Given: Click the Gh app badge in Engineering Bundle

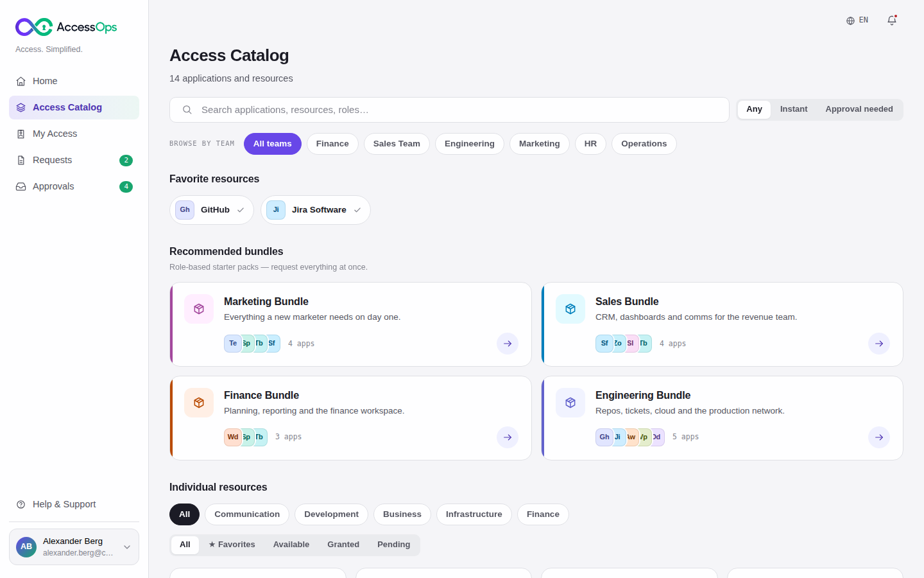Looking at the screenshot, I should pos(604,437).
